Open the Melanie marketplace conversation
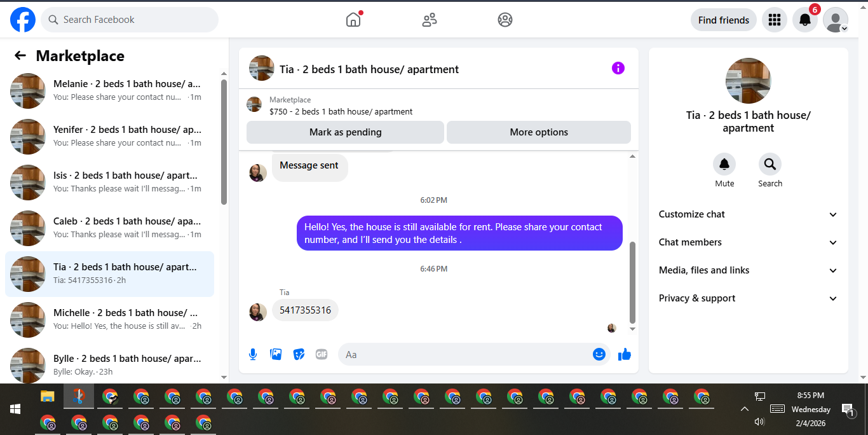 pos(109,91)
